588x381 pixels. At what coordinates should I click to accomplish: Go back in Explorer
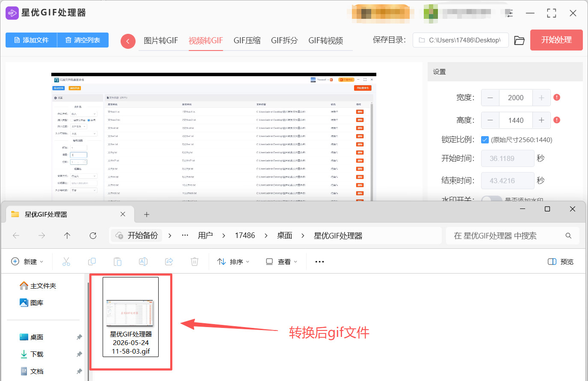[x=16, y=235]
